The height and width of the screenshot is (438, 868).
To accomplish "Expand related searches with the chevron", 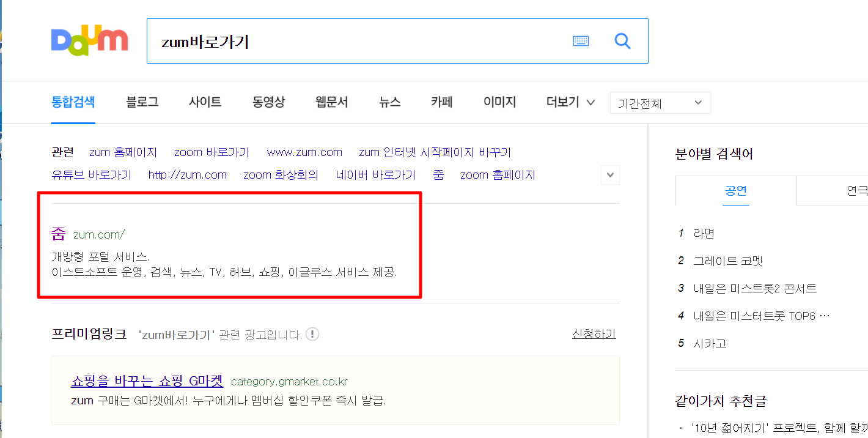I will coord(610,175).
